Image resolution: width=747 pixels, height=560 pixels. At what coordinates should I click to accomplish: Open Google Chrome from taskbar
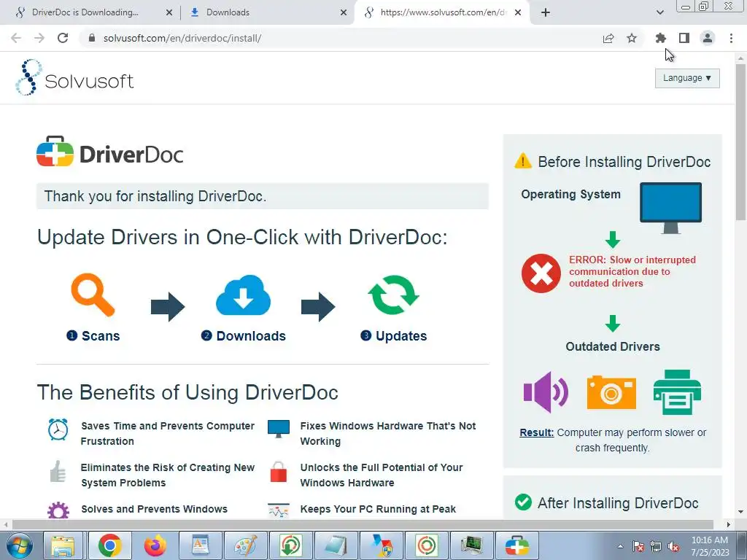[110, 545]
